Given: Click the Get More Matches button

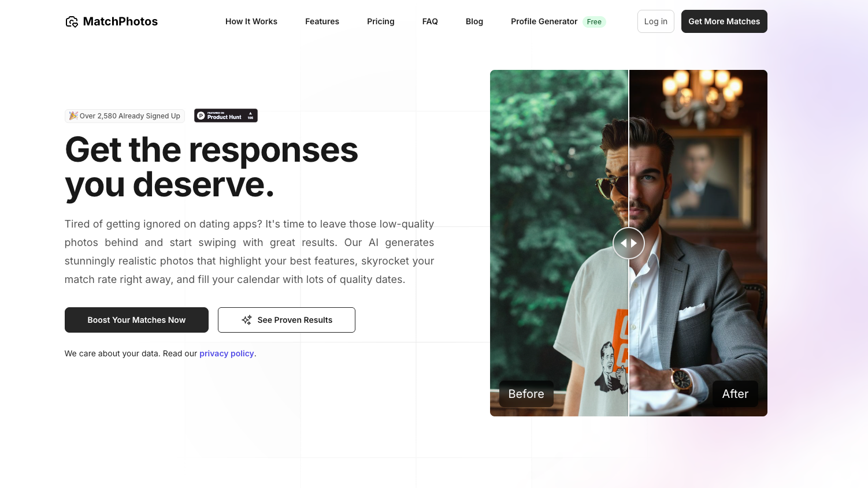Looking at the screenshot, I should [724, 21].
